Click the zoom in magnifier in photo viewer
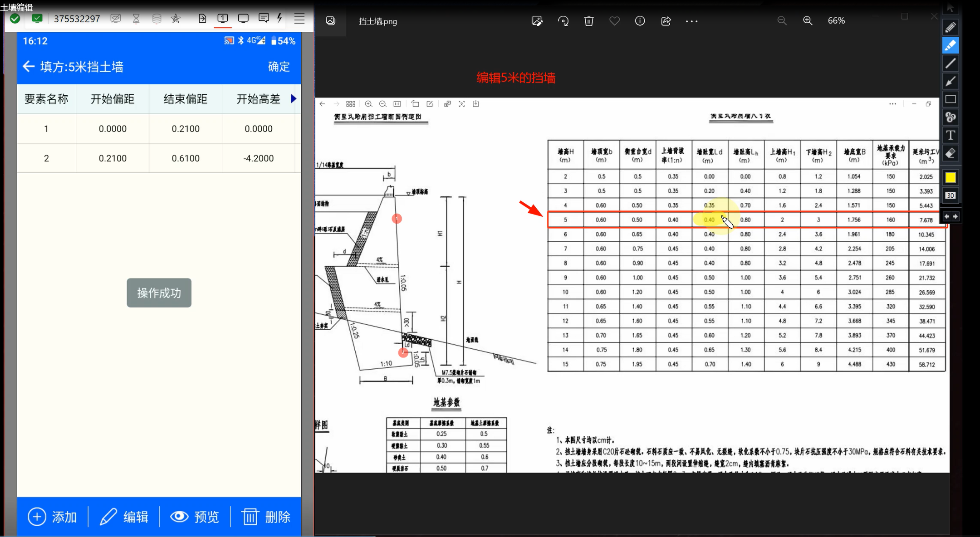Viewport: 980px width, 537px height. 808,21
